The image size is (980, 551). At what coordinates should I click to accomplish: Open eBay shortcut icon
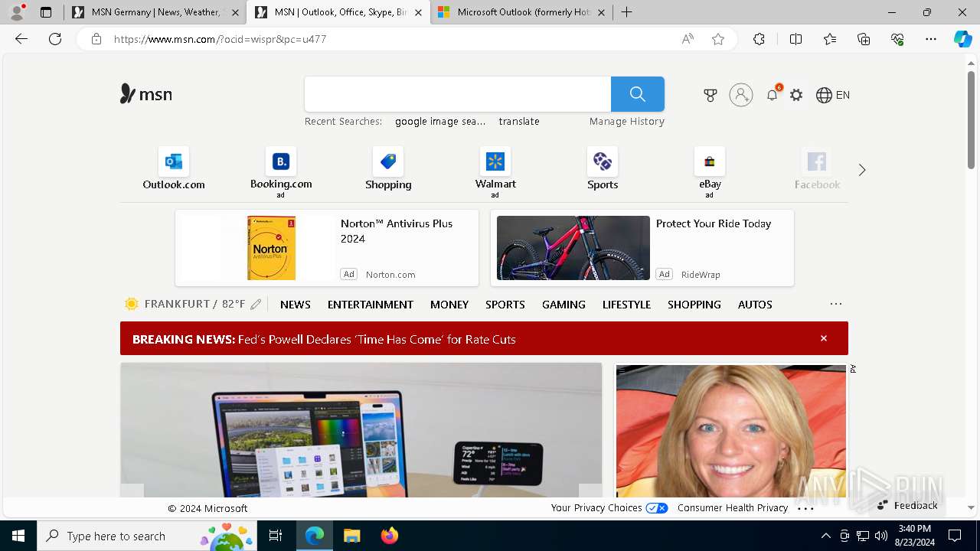(x=710, y=161)
